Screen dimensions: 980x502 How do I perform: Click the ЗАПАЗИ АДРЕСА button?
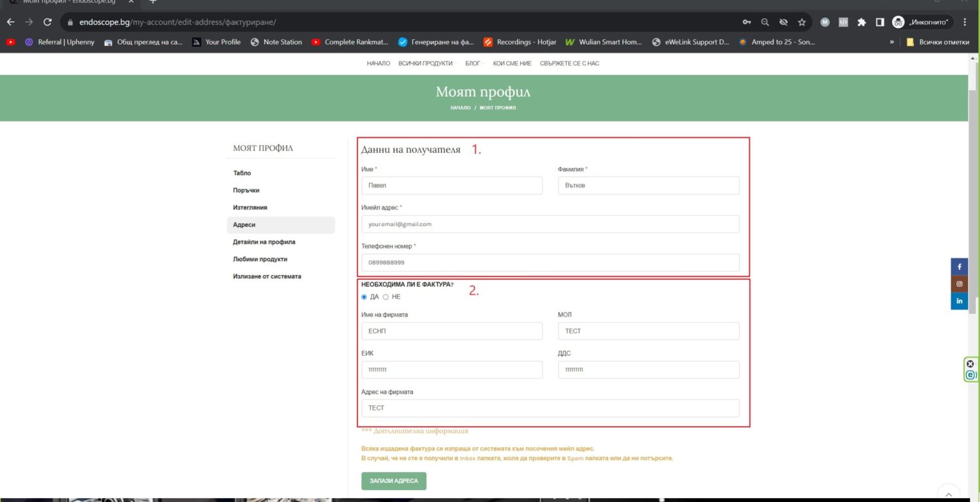(x=394, y=481)
